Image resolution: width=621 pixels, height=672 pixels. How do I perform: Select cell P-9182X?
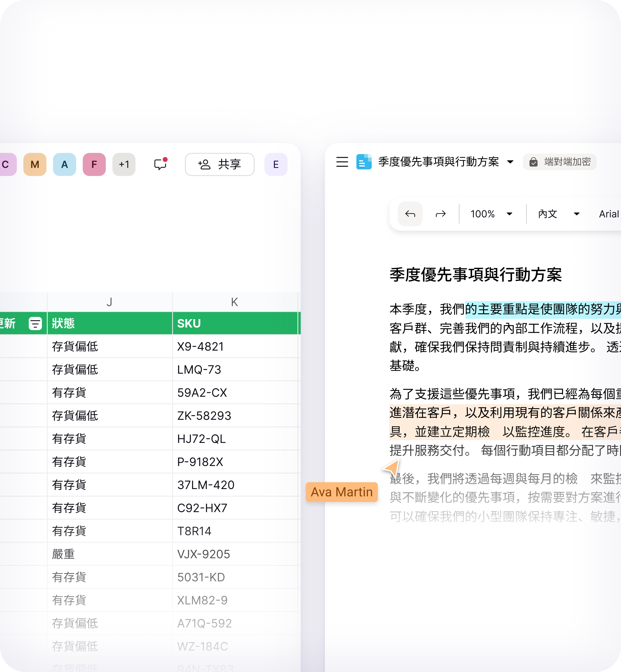pos(235,462)
